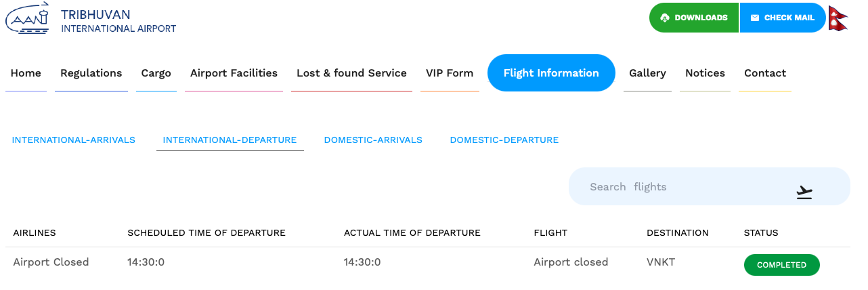Image resolution: width=868 pixels, height=290 pixels.
Task: Switch to International-Arrivals tab
Action: [x=74, y=140]
